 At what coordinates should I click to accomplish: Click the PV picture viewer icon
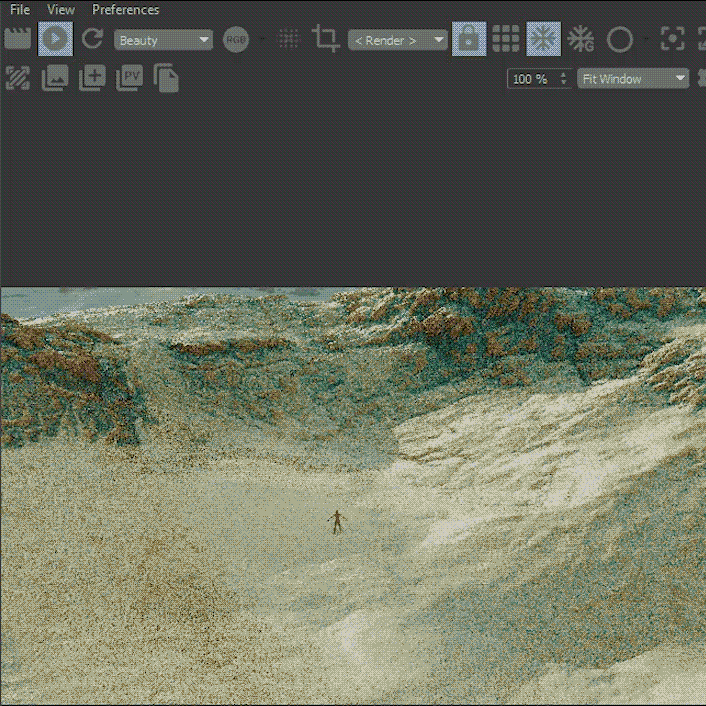click(x=129, y=77)
